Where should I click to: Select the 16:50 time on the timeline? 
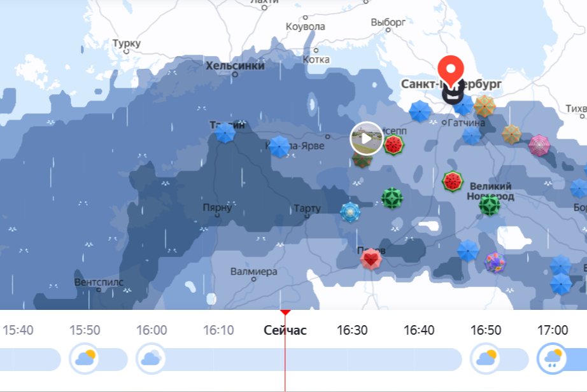[486, 330]
